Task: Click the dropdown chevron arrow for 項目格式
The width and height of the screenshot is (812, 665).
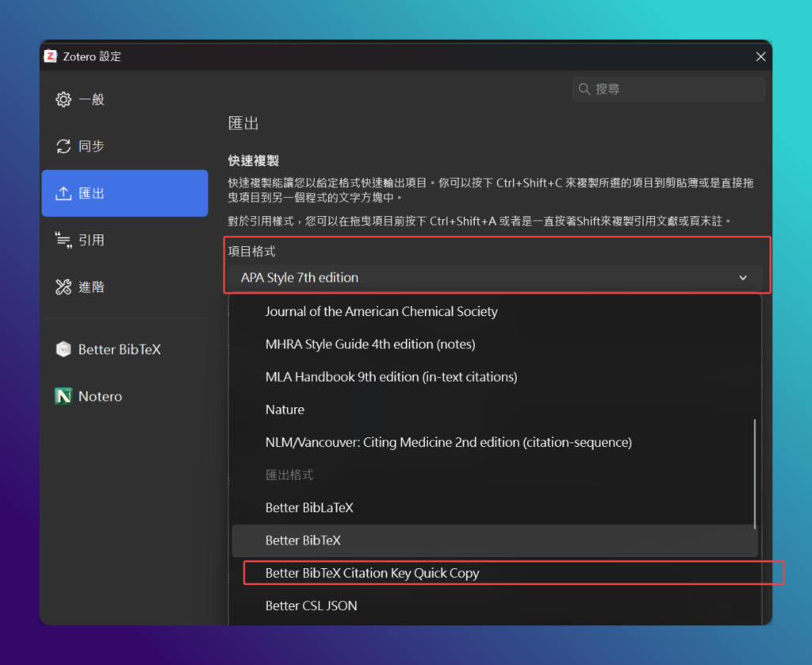Action: click(x=743, y=278)
